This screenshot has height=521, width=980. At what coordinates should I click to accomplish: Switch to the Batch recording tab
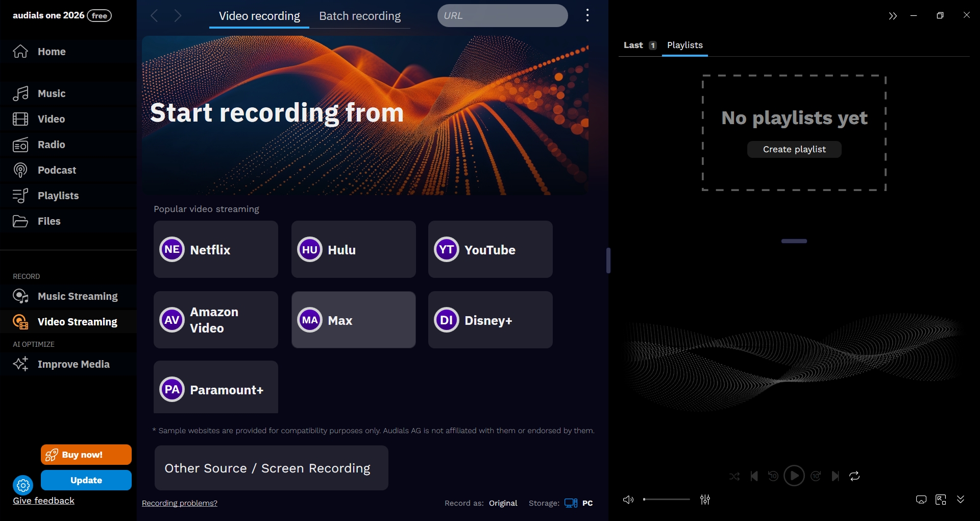pyautogui.click(x=359, y=16)
